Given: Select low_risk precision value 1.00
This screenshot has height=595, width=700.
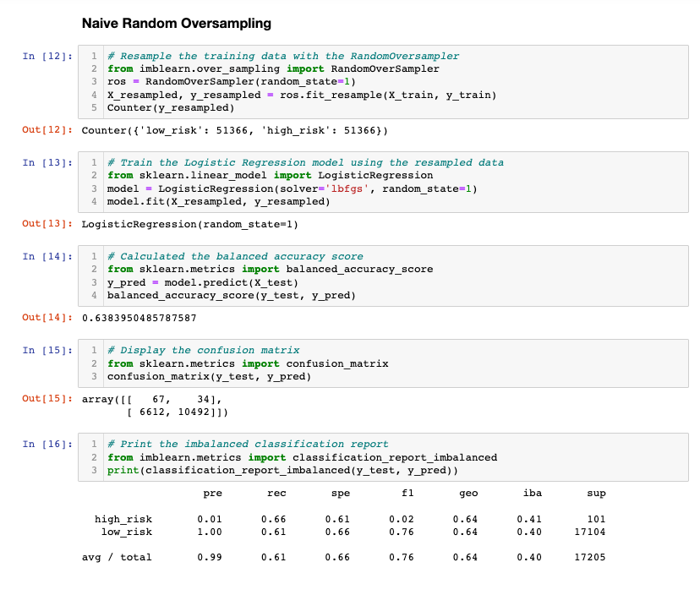Looking at the screenshot, I should tap(210, 532).
